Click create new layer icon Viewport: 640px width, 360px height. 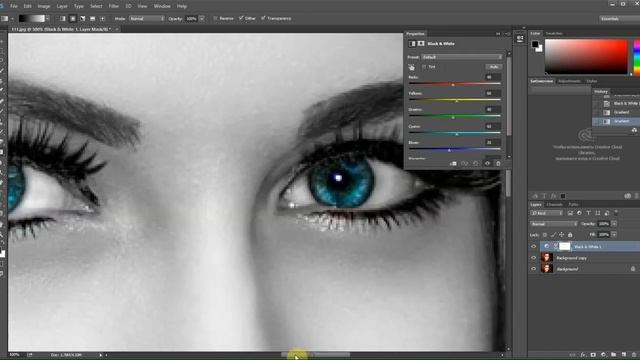(624, 355)
